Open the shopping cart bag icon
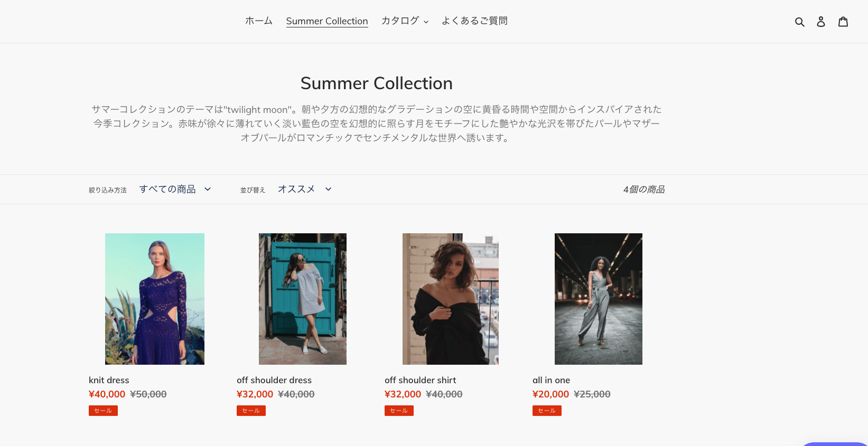The image size is (868, 446). pos(843,22)
